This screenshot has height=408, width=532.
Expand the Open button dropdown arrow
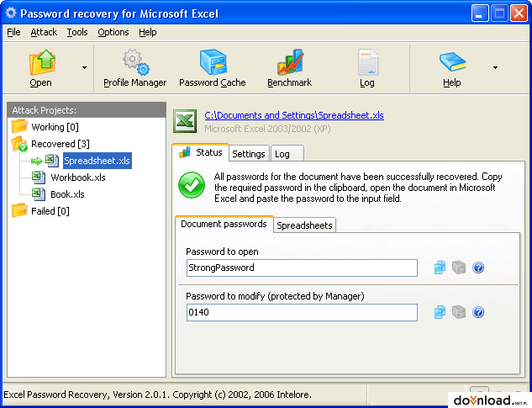pos(85,67)
